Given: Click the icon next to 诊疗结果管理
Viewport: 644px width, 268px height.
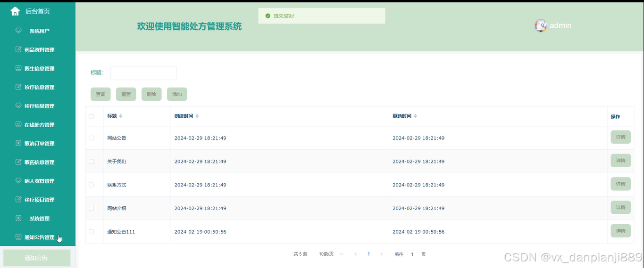Looking at the screenshot, I should coord(18,106).
